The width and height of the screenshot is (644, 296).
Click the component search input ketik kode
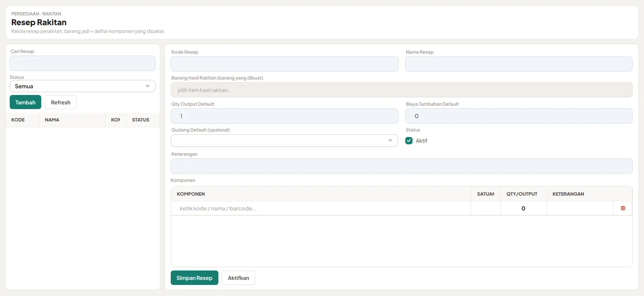pos(321,208)
